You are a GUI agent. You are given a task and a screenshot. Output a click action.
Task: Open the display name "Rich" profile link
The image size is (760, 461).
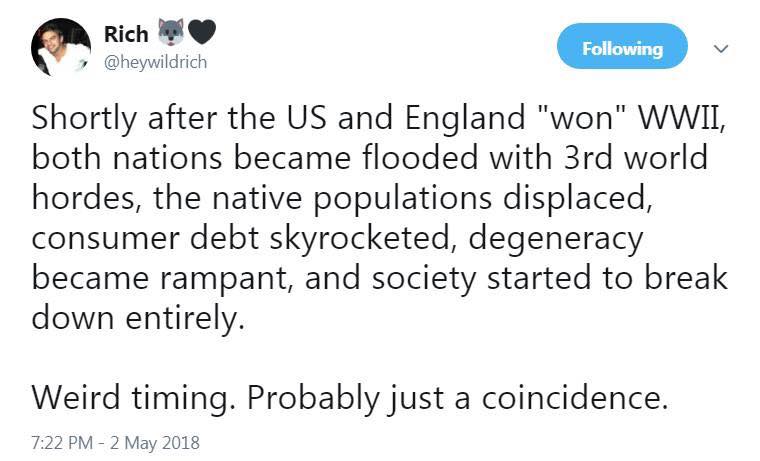[125, 34]
